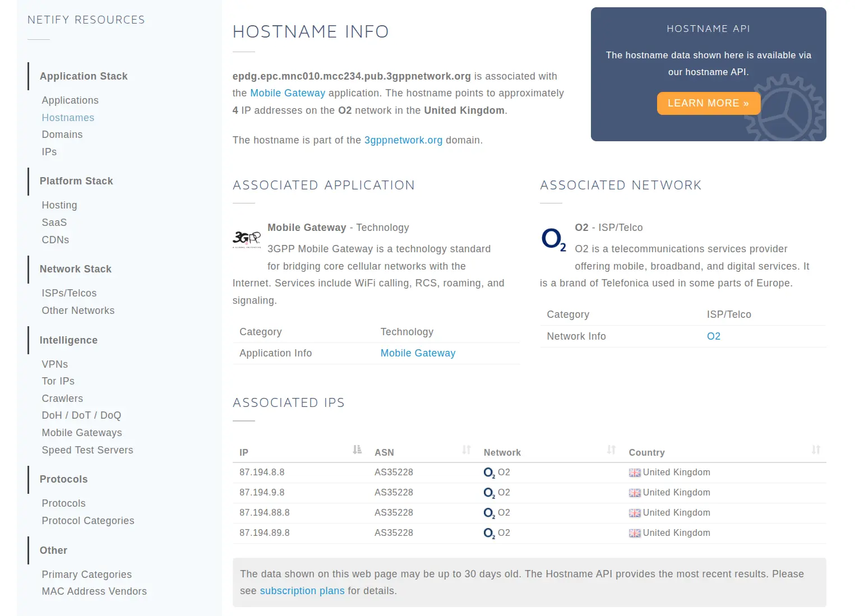This screenshot has width=855, height=616.
Task: Click the Intelligence heading
Action: (x=68, y=340)
